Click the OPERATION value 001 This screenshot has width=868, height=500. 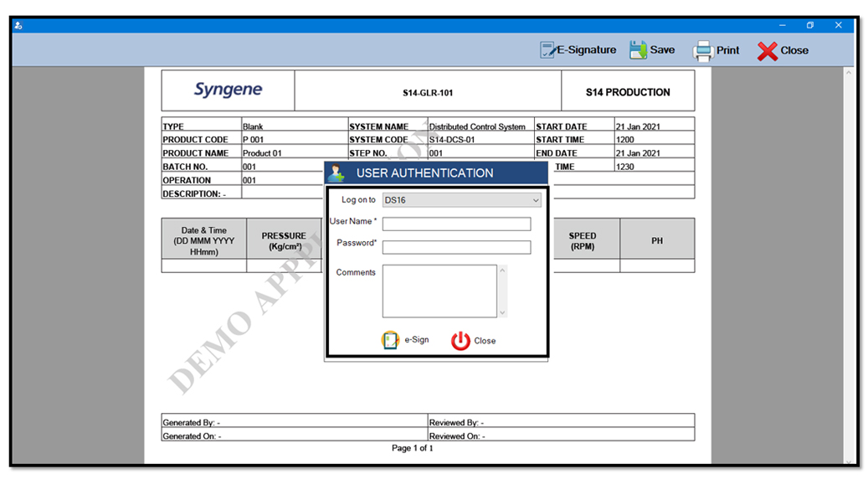pos(249,181)
